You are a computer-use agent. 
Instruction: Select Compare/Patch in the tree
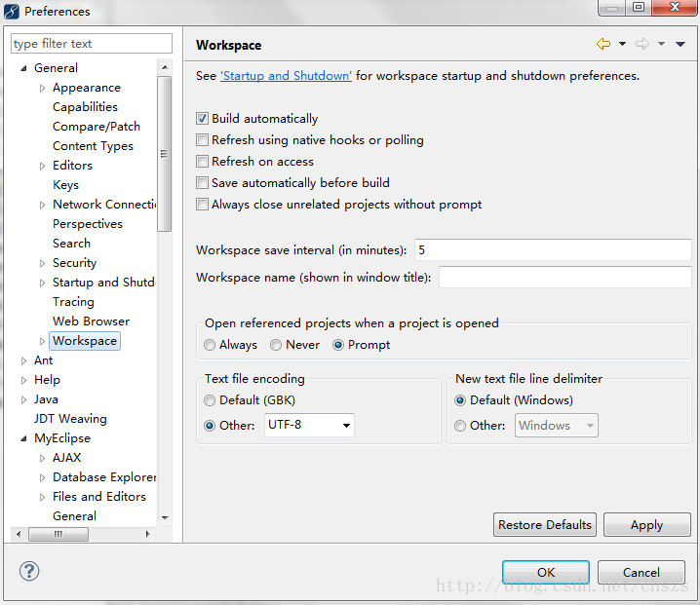pos(97,127)
